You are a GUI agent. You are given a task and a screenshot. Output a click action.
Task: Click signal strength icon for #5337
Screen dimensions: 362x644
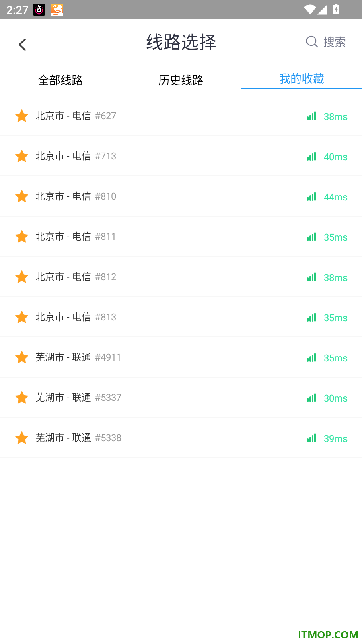pos(311,398)
